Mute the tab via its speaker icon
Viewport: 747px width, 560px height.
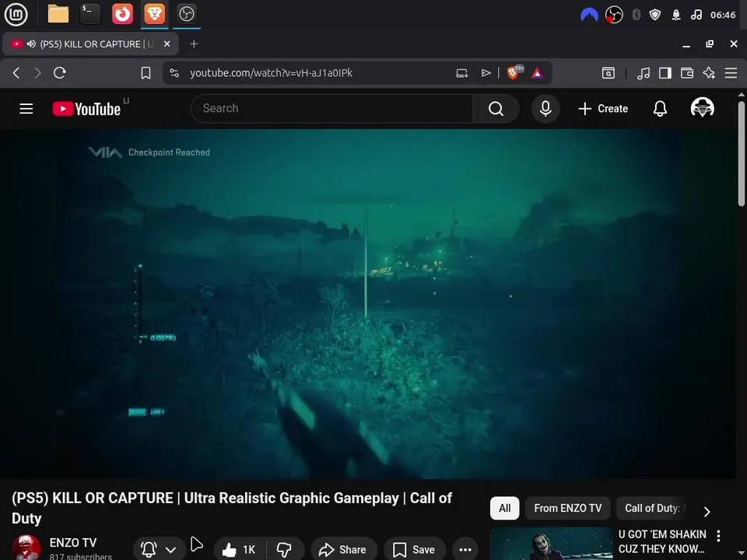[31, 44]
